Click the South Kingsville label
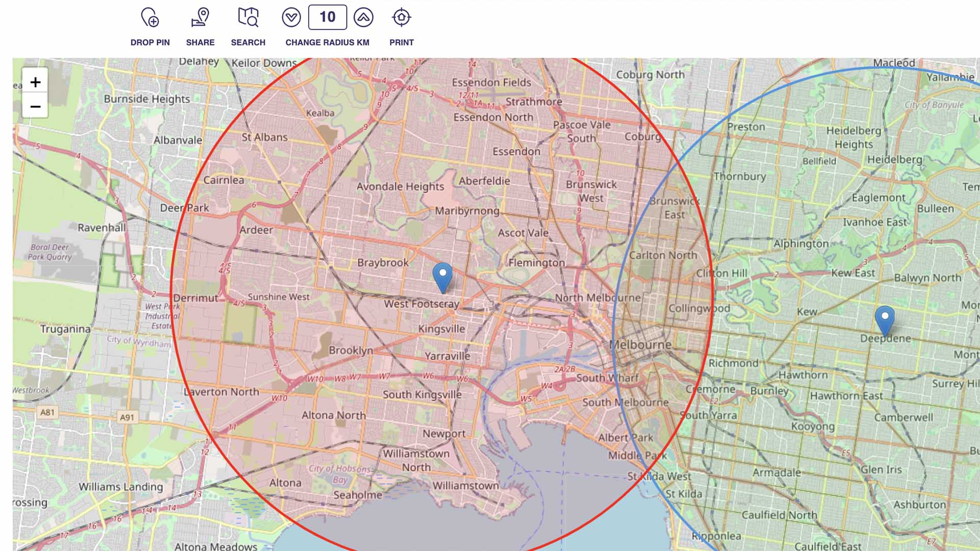980x551 pixels. pos(422,395)
